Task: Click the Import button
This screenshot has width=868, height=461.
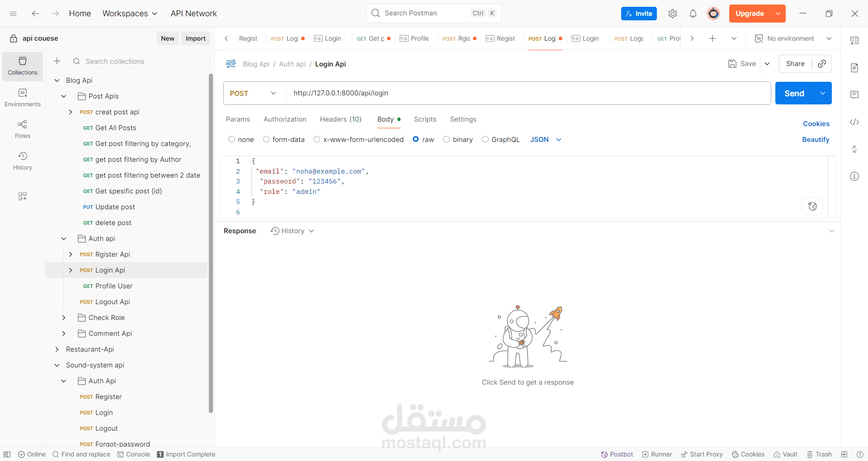Action: pyautogui.click(x=195, y=38)
